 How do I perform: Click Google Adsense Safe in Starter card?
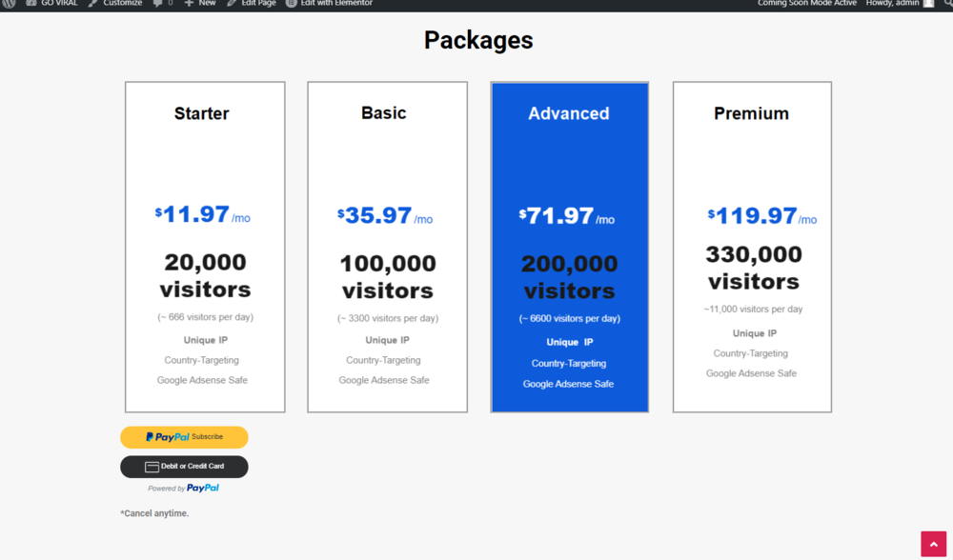tap(202, 380)
